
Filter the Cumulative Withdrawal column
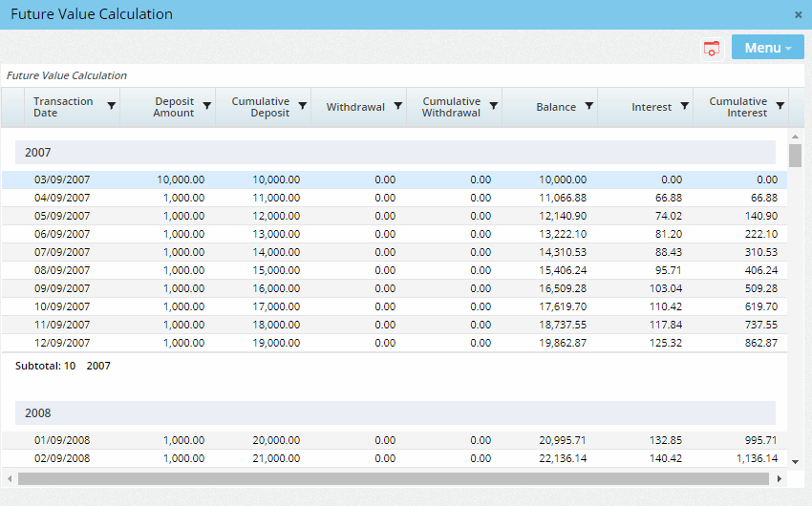point(494,107)
